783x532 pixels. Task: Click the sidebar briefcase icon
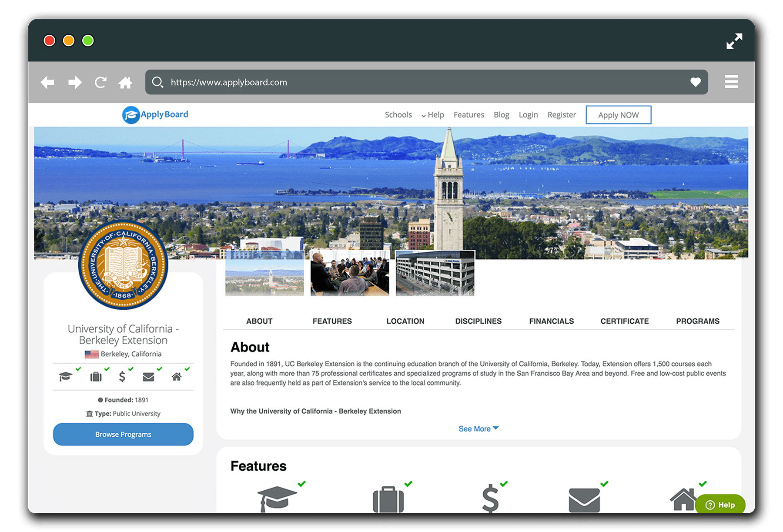96,376
